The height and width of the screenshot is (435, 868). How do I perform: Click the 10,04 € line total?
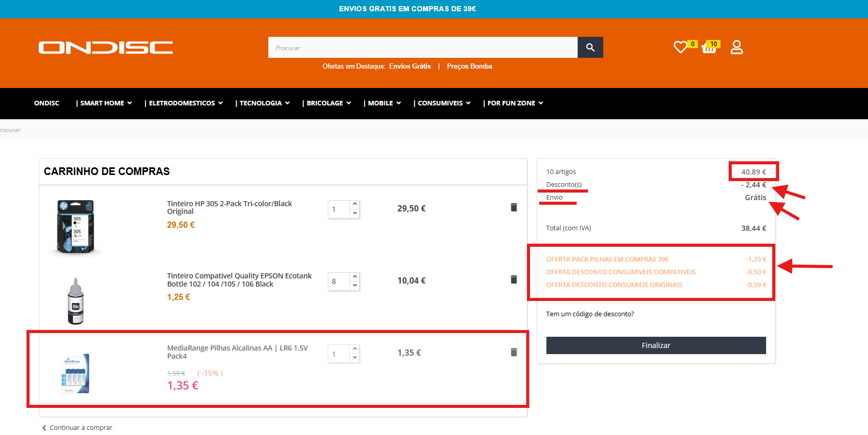coord(412,280)
